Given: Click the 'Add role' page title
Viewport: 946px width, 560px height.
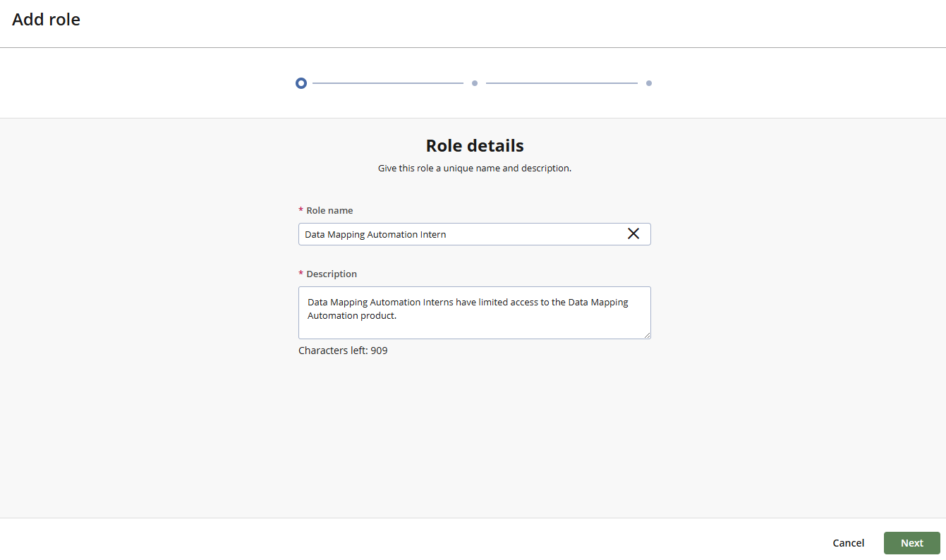Looking at the screenshot, I should click(47, 20).
